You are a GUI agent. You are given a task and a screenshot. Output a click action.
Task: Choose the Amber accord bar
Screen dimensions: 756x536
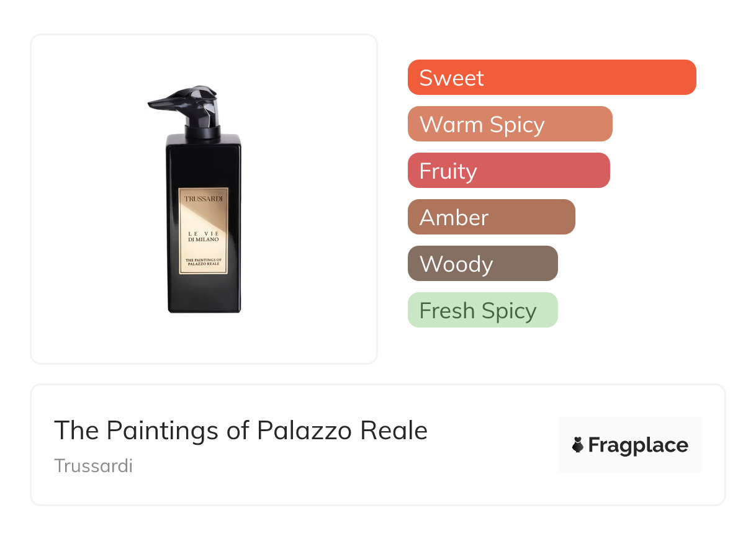point(491,217)
